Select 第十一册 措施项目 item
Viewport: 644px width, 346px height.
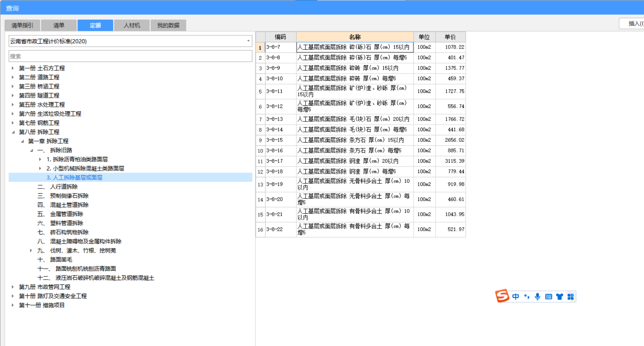click(42, 305)
